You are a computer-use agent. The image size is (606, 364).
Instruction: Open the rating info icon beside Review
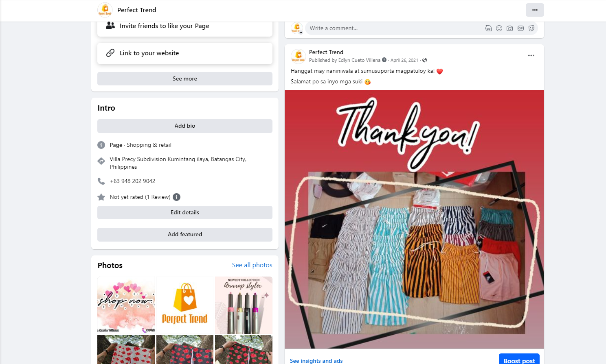click(x=176, y=197)
